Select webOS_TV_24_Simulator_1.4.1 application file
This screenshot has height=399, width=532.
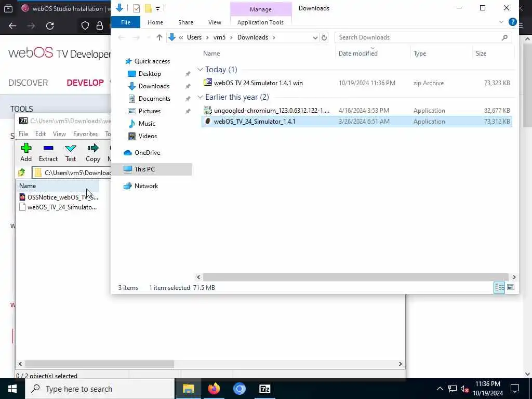click(x=357, y=122)
